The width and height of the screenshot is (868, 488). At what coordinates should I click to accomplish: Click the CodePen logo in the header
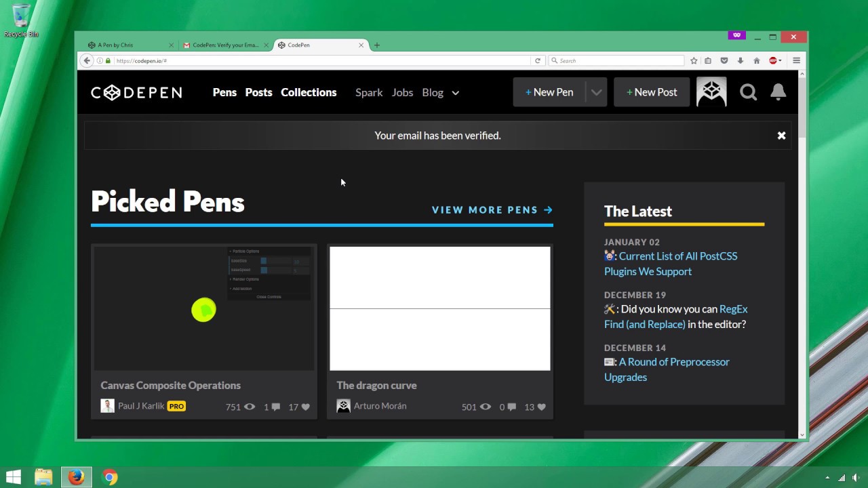click(136, 93)
